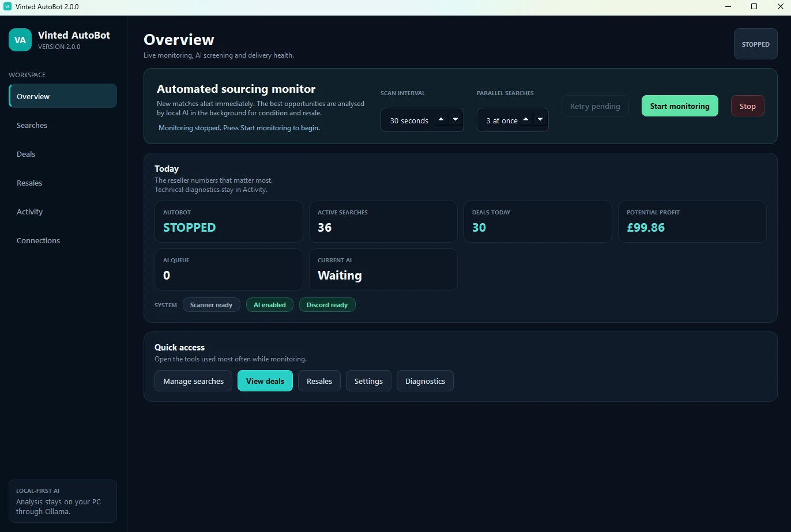Image resolution: width=791 pixels, height=532 pixels.
Task: Click the View deals button
Action: (x=265, y=381)
